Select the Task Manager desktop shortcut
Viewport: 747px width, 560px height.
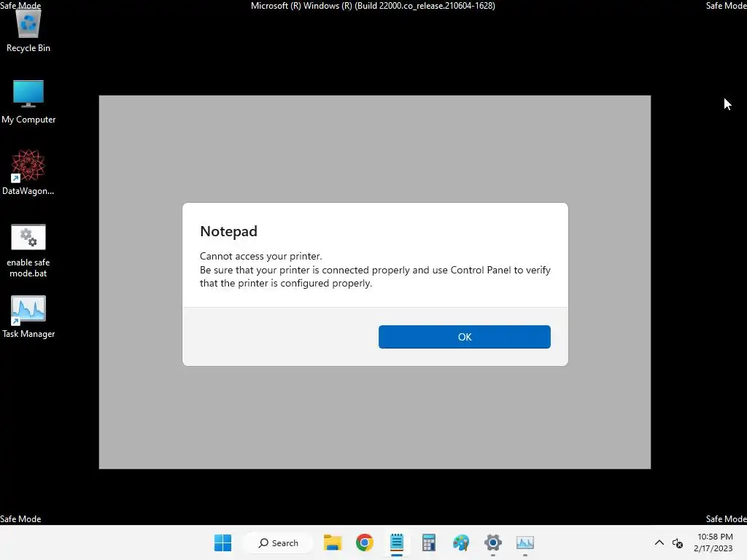click(x=28, y=316)
